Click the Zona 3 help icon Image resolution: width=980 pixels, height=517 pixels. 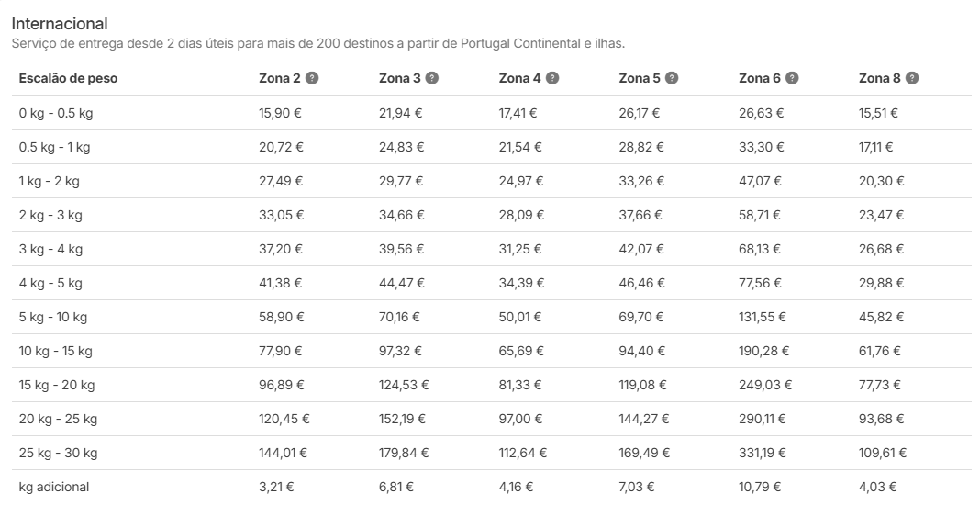pyautogui.click(x=432, y=78)
